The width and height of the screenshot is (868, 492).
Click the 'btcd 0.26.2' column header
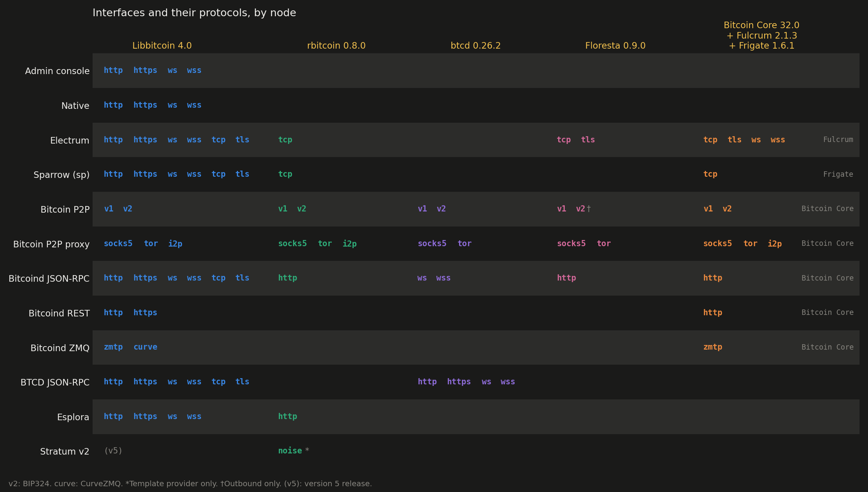pos(476,46)
